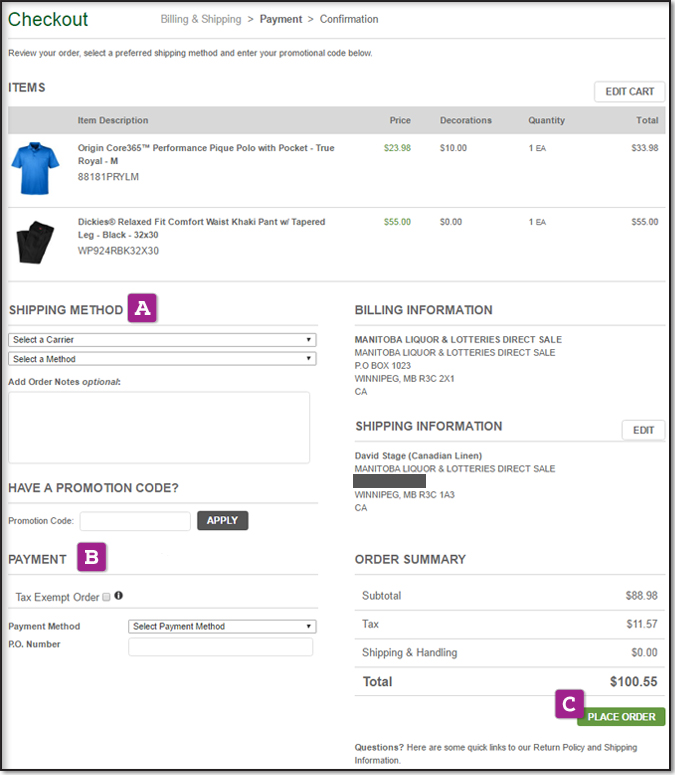Click the black khaki pants thumbnail
This screenshot has width=675, height=775.
[34, 241]
